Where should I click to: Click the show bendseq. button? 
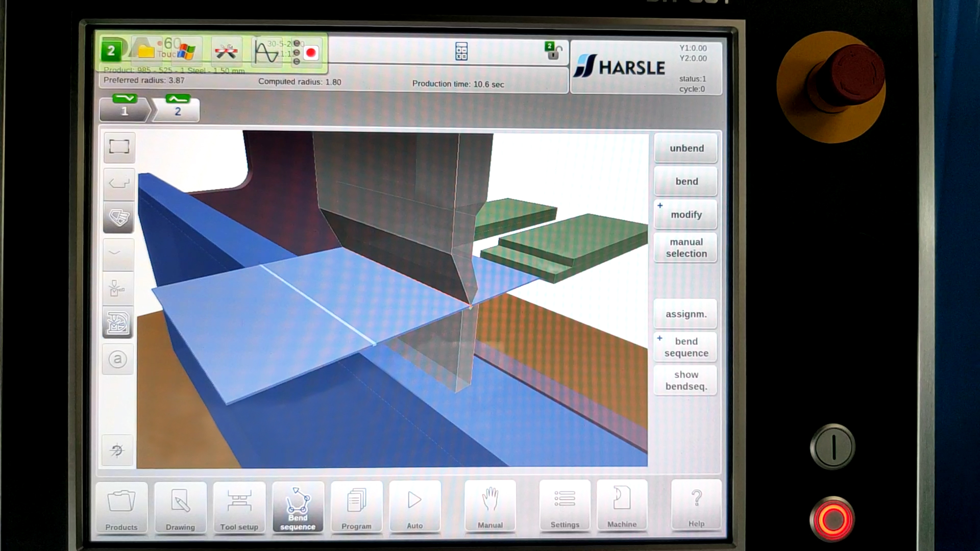[686, 380]
